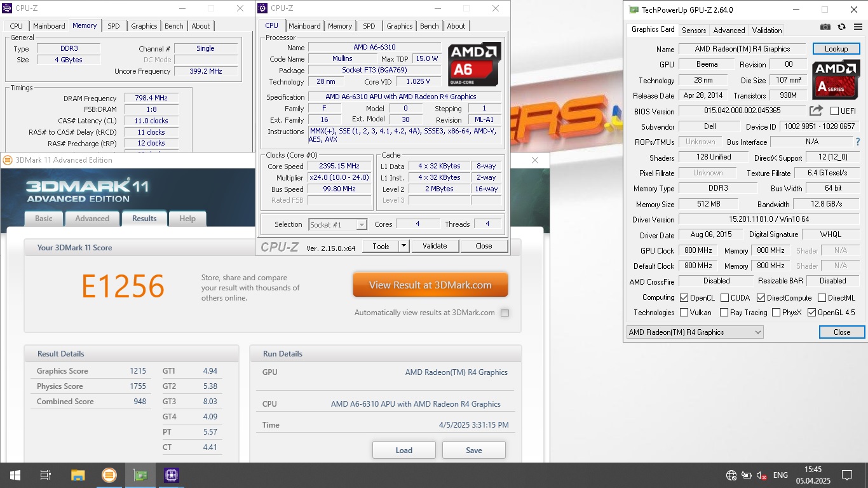The image size is (868, 488).
Task: Click the Graphics Score 1215 row
Action: pos(92,371)
